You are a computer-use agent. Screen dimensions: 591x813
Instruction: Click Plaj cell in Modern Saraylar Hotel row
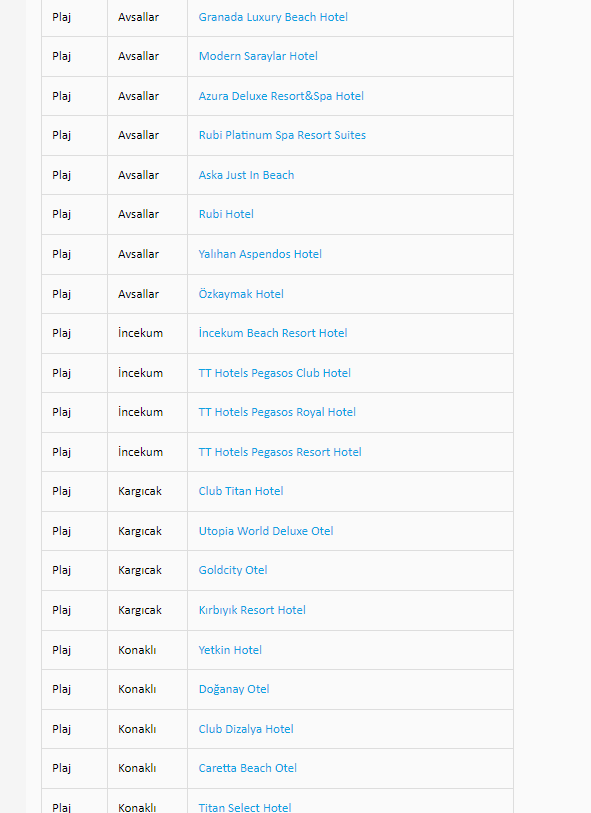tap(75, 56)
